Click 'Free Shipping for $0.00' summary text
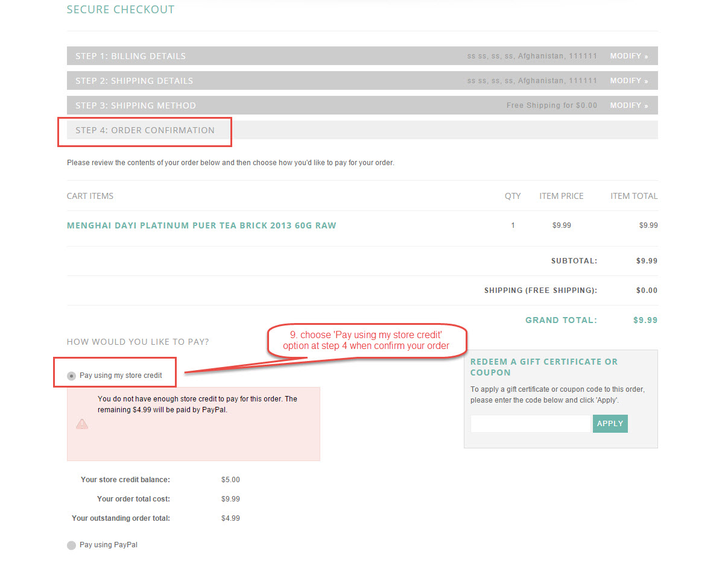 tap(551, 105)
